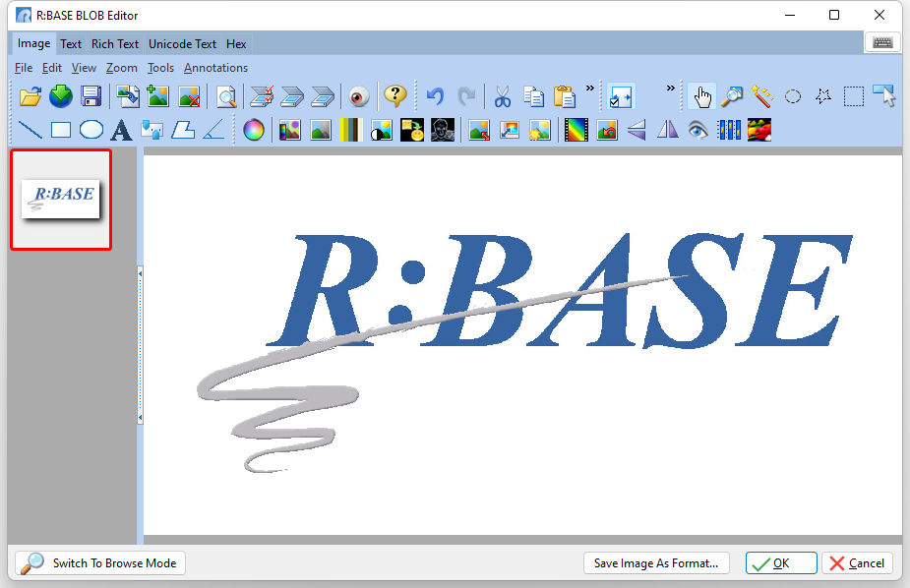Click the blue vertical sliders icon
The image size is (910, 588).
[729, 130]
